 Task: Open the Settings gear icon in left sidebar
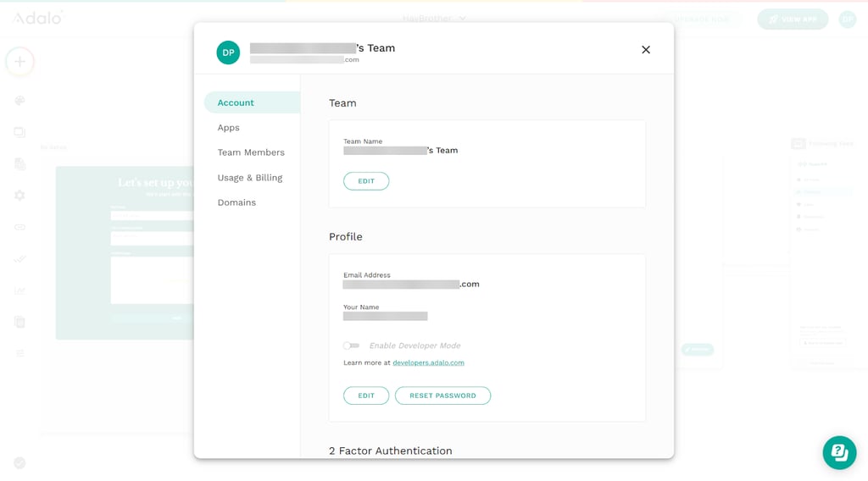pyautogui.click(x=20, y=195)
